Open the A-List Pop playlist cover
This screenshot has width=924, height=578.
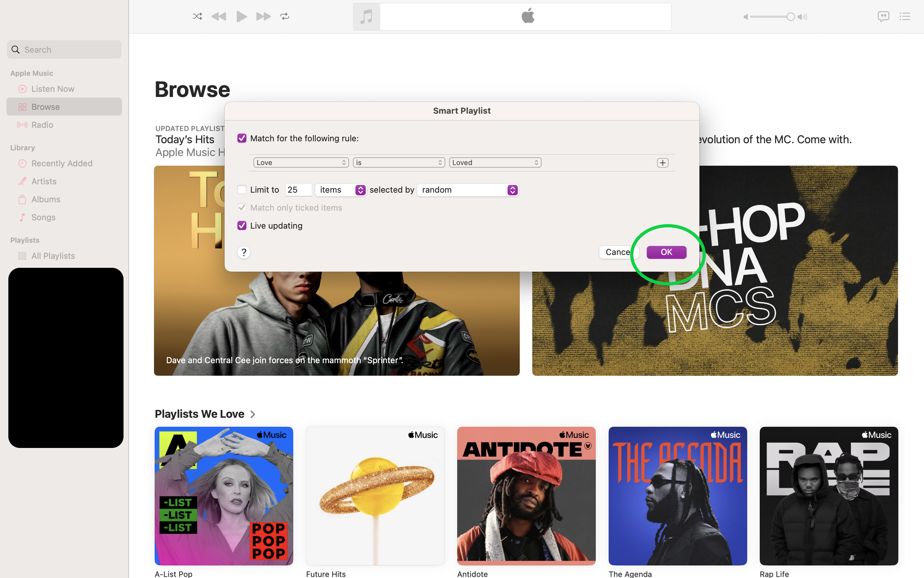click(224, 496)
